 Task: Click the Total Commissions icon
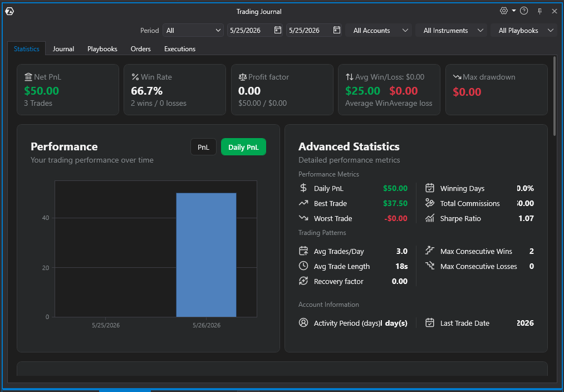coord(429,203)
